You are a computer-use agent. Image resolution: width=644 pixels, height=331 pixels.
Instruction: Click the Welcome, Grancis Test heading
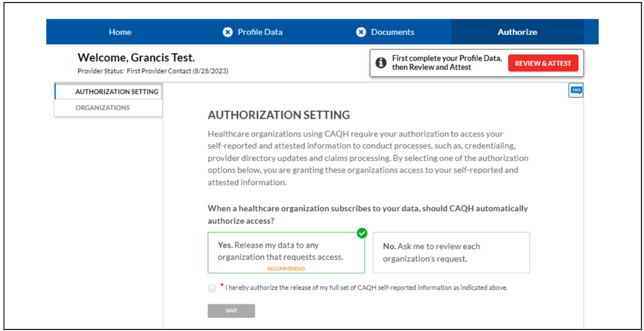[136, 58]
